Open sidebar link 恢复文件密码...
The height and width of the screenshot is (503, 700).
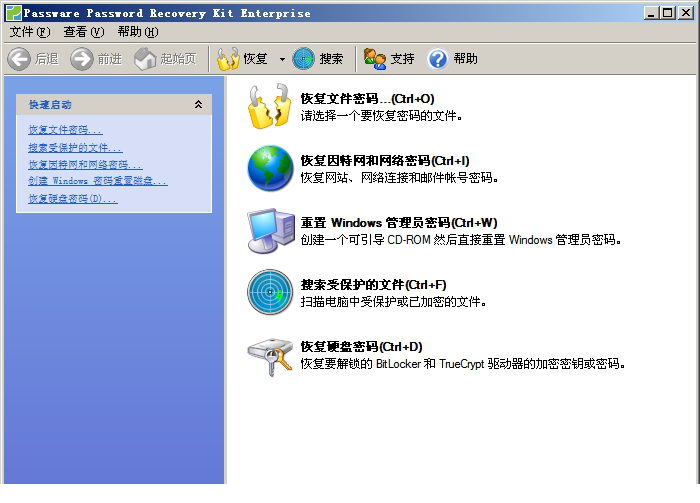pyautogui.click(x=66, y=130)
